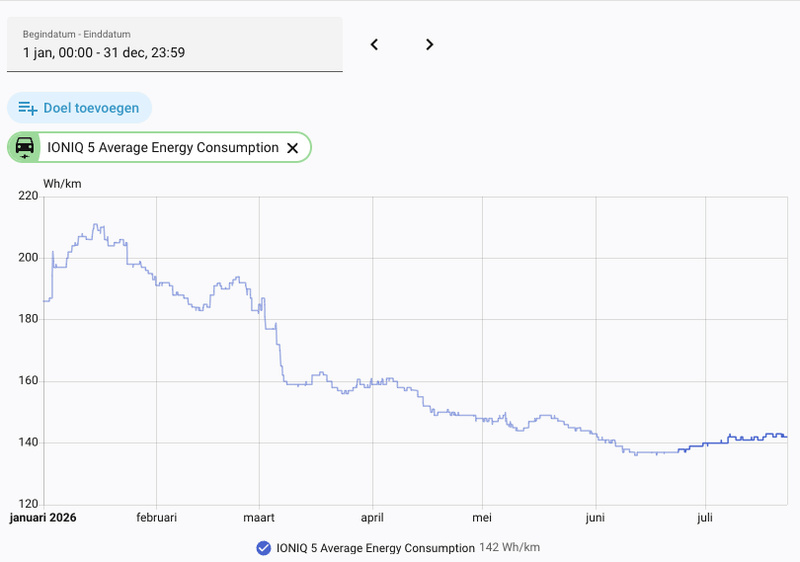Select the IONIQ 5 Average Energy Consumption chip label

163,147
